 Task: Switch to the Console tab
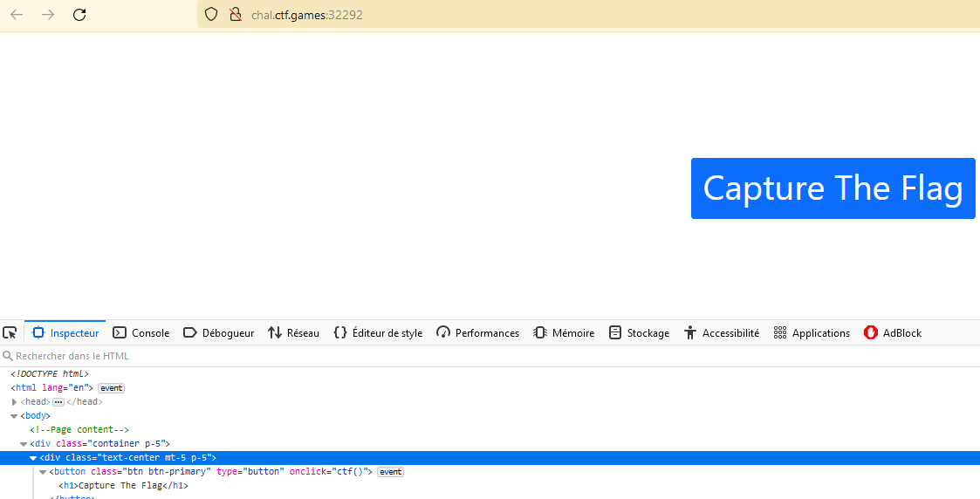tap(141, 332)
